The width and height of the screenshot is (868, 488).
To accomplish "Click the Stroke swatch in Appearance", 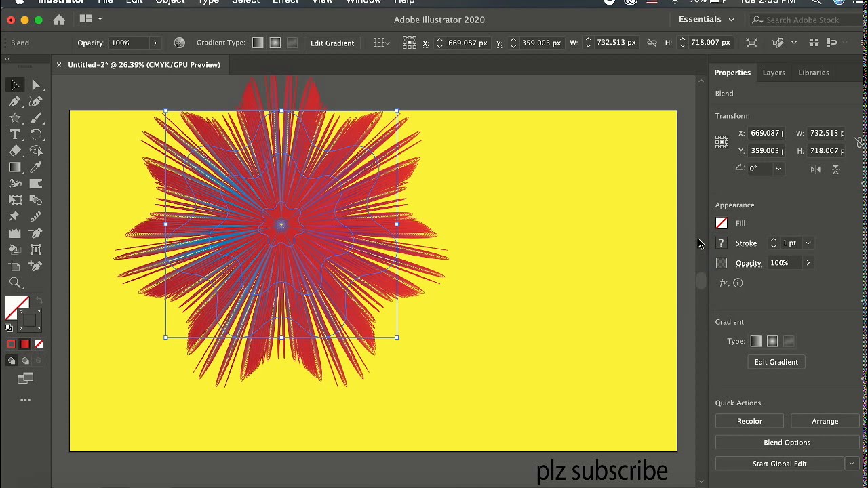I will (x=722, y=243).
